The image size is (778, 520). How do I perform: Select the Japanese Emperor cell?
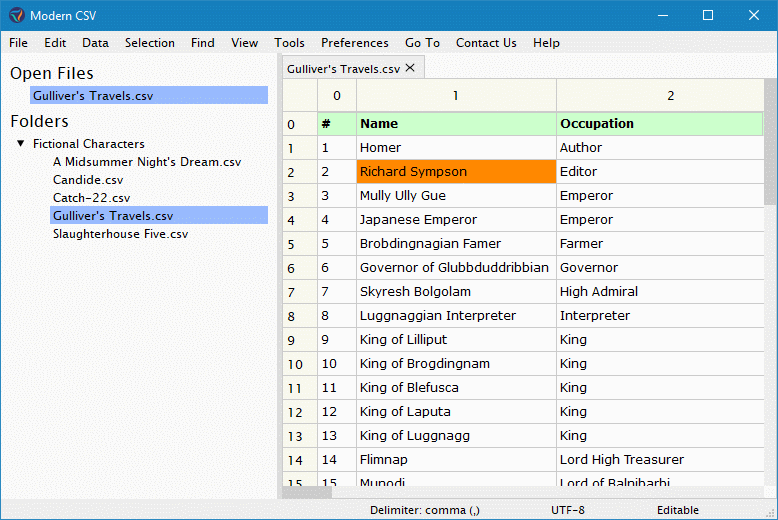(x=456, y=219)
